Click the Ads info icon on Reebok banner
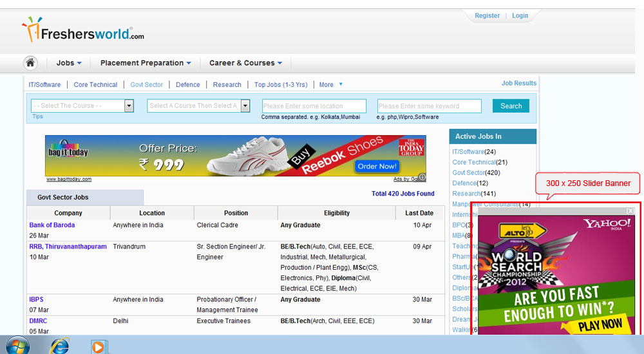The height and width of the screenshot is (354, 644). pyautogui.click(x=422, y=178)
